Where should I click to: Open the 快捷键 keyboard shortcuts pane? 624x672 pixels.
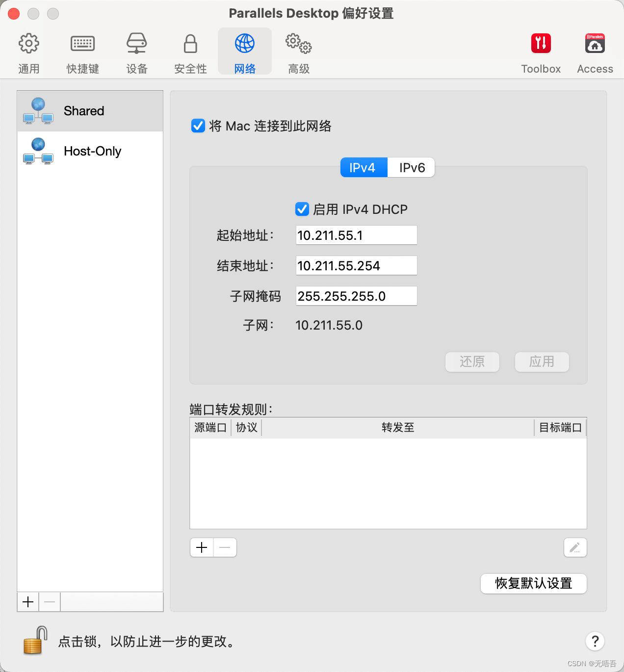tap(83, 53)
